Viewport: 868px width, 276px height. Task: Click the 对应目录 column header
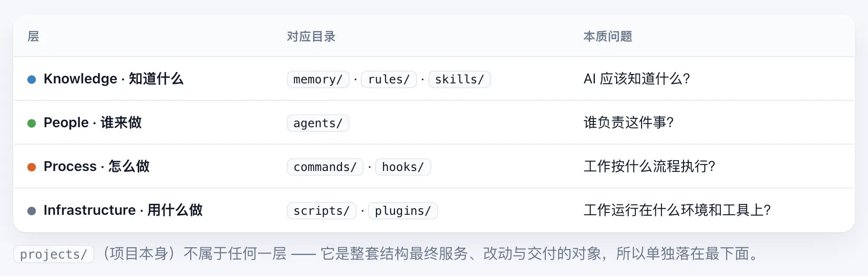pos(311,36)
